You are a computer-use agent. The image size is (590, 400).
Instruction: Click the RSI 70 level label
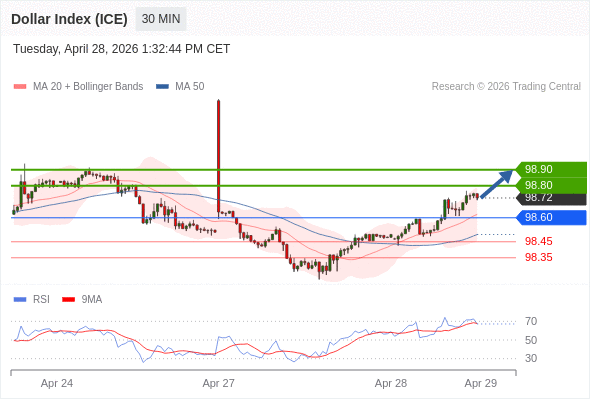click(x=531, y=321)
